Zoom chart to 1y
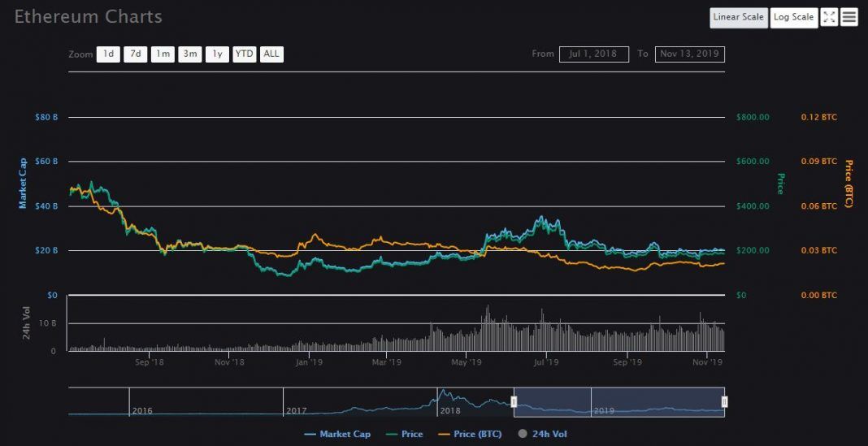 218,54
